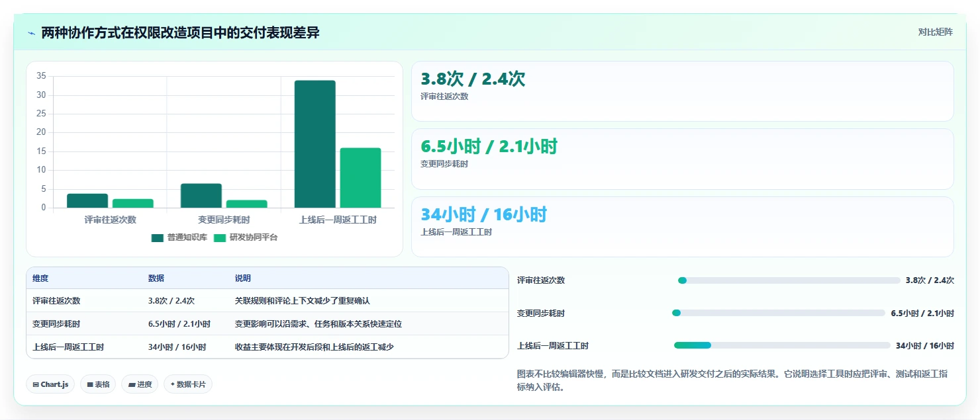Click the 说明 column header
This screenshot has height=420, width=980.
[243, 278]
